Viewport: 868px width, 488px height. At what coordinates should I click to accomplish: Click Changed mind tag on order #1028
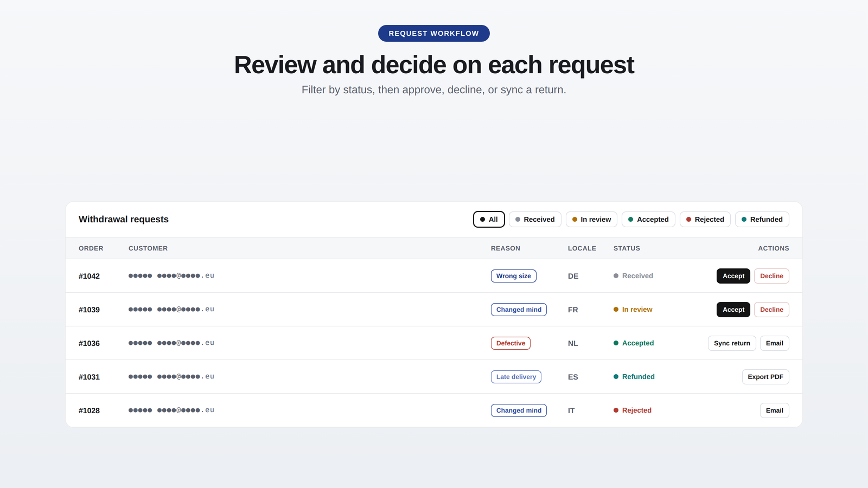coord(519,410)
